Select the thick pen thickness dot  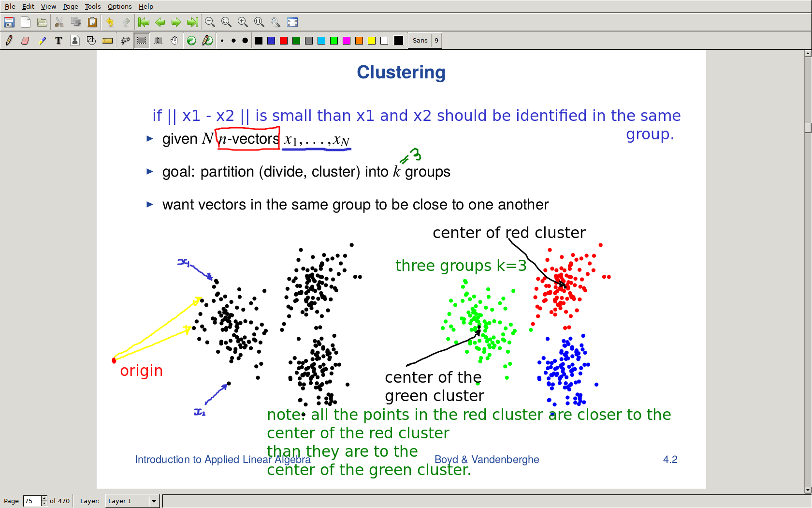point(245,41)
